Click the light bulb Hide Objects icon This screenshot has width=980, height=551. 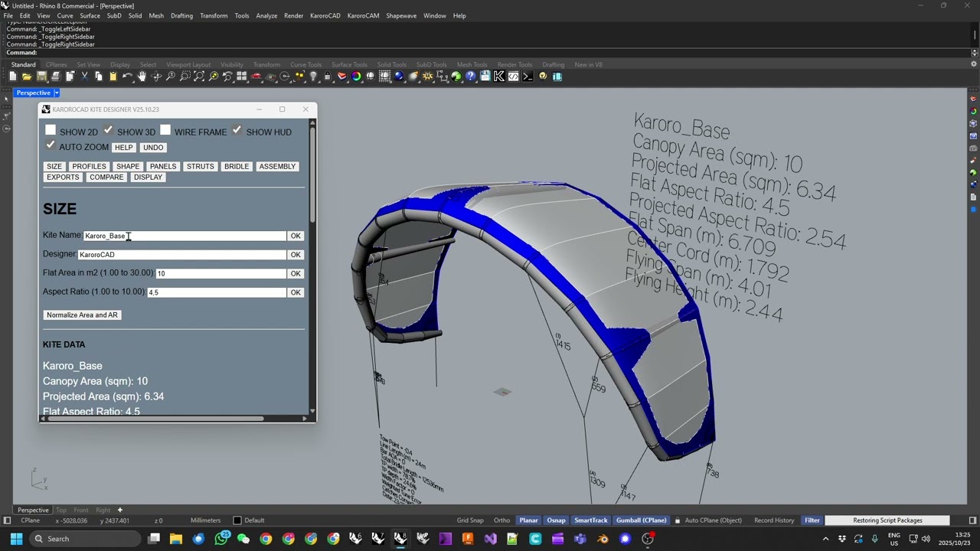pyautogui.click(x=313, y=77)
